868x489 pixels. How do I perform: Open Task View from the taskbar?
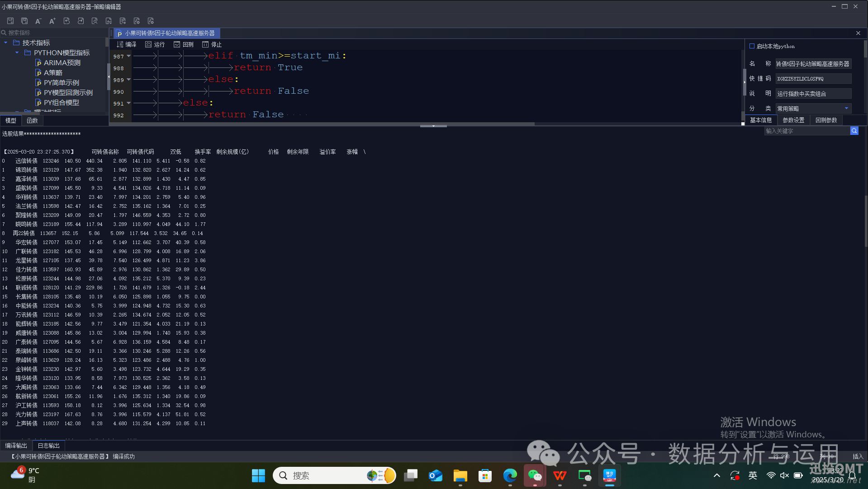[410, 475]
